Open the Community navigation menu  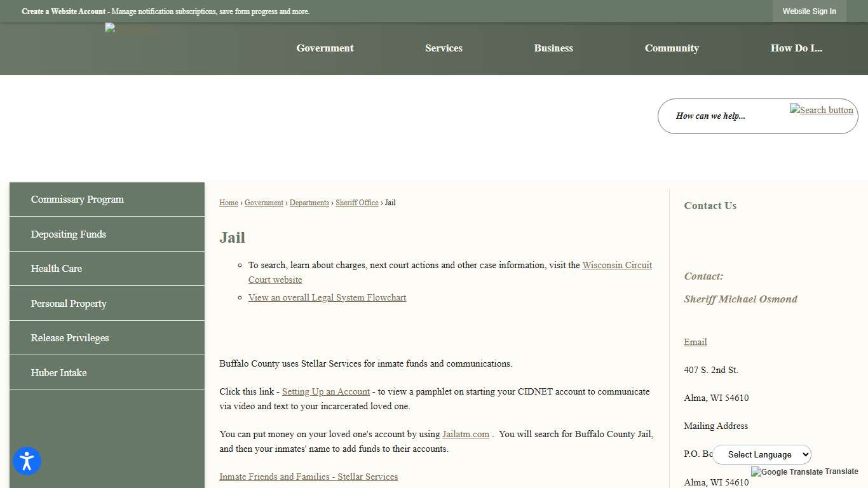[672, 48]
